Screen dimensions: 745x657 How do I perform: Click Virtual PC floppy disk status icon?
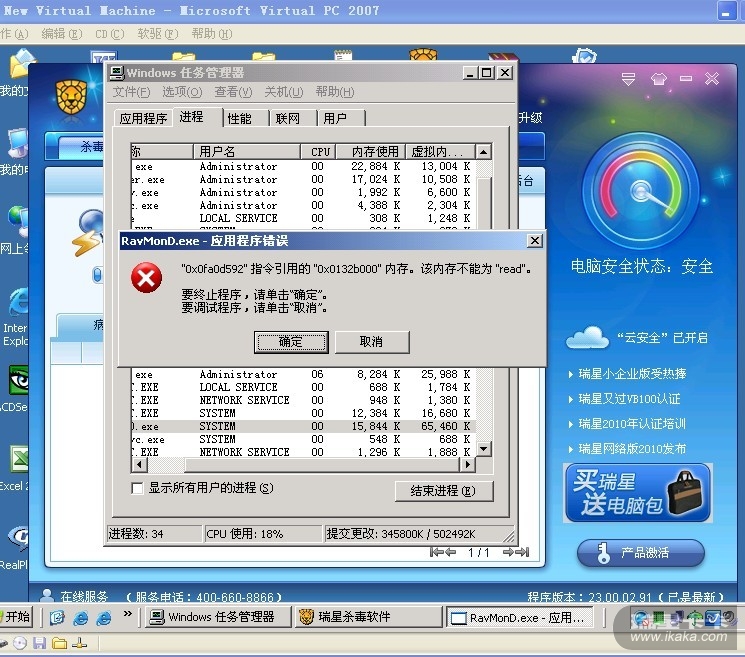point(40,643)
